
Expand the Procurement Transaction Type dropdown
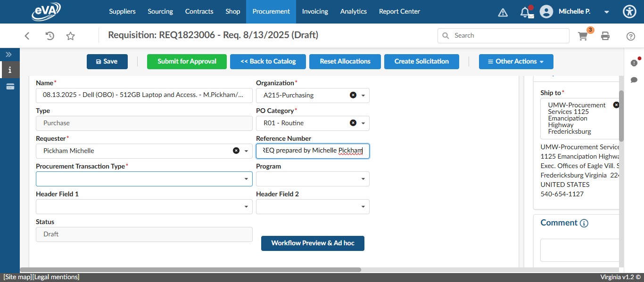pyautogui.click(x=246, y=179)
